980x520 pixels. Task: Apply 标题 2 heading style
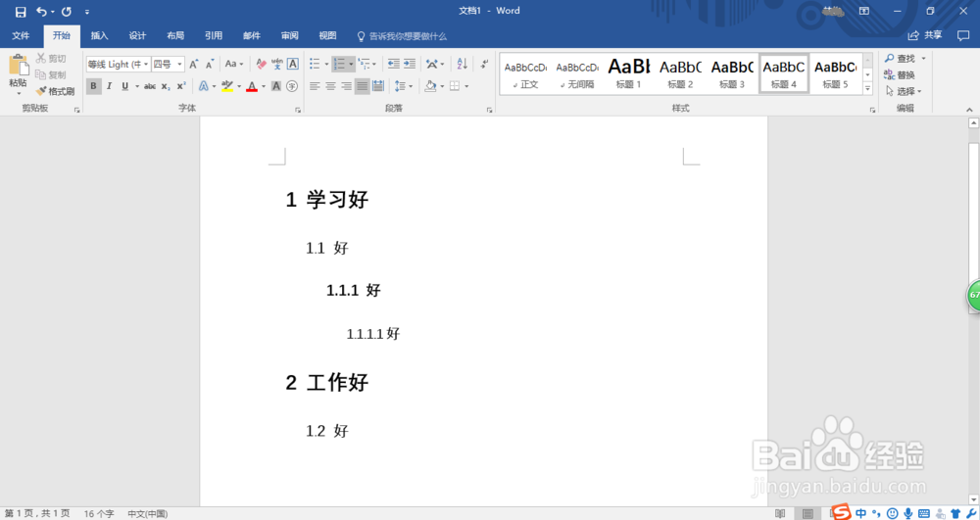pyautogui.click(x=681, y=73)
